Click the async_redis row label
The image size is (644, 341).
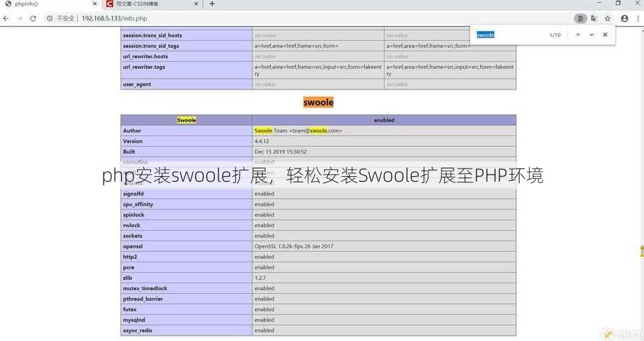[138, 331]
